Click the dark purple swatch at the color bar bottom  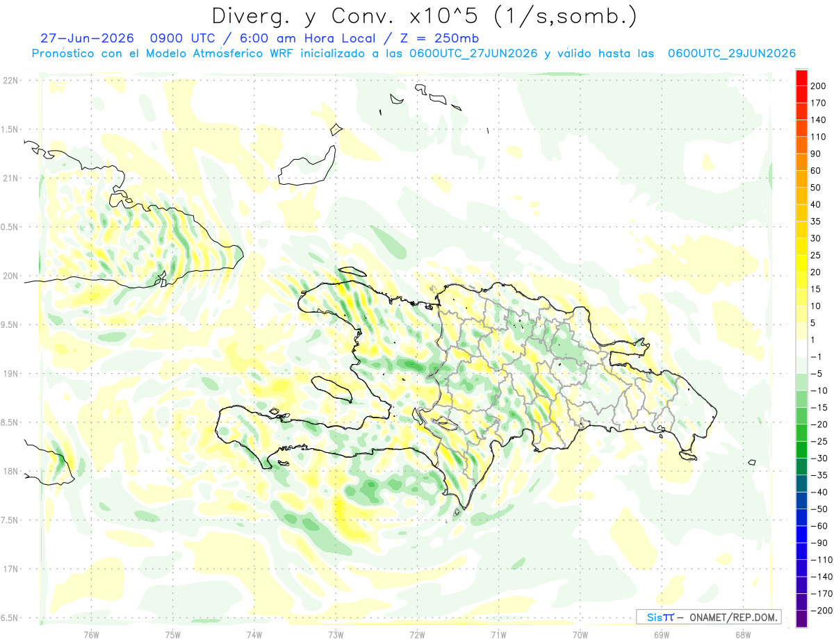(801, 618)
